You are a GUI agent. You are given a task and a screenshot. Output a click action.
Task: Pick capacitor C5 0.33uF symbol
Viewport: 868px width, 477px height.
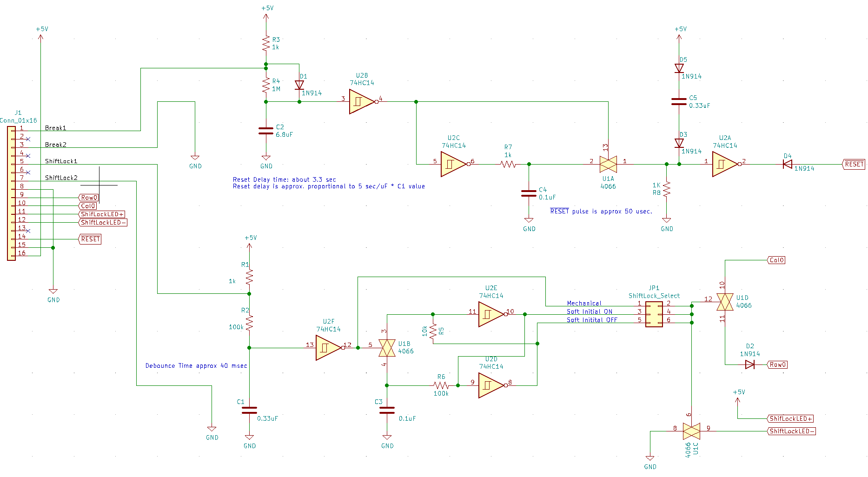pos(679,101)
